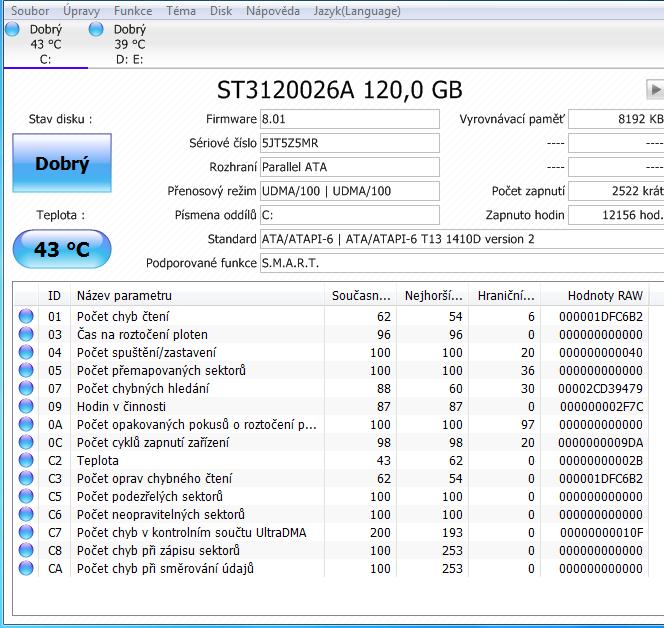
Task: Click status icon for Hodin v činnosti
Action: pos(26,407)
